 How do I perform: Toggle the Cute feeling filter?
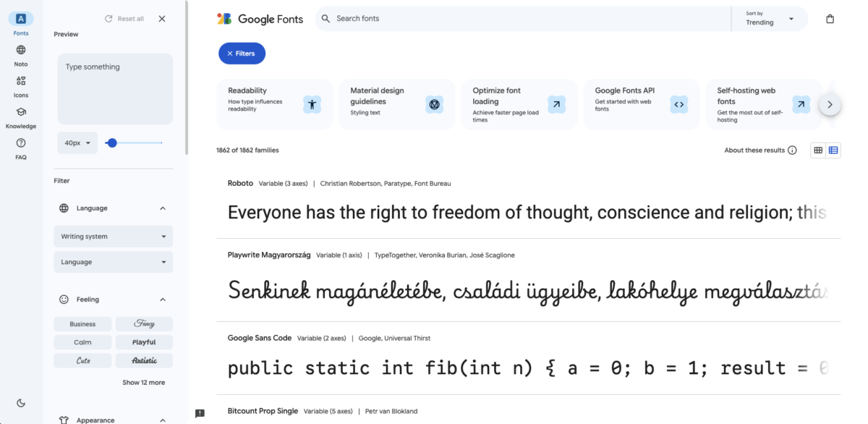coord(82,360)
